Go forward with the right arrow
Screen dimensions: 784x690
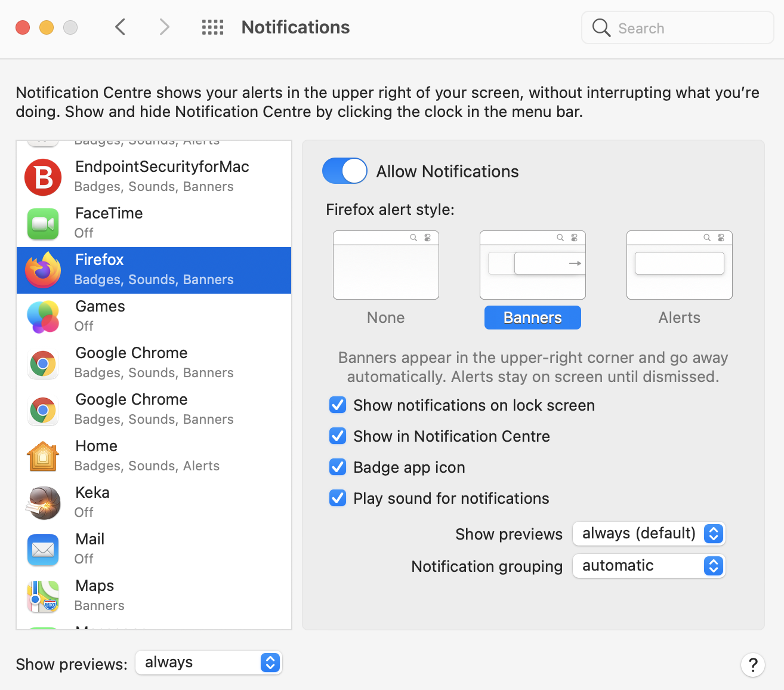click(x=165, y=27)
